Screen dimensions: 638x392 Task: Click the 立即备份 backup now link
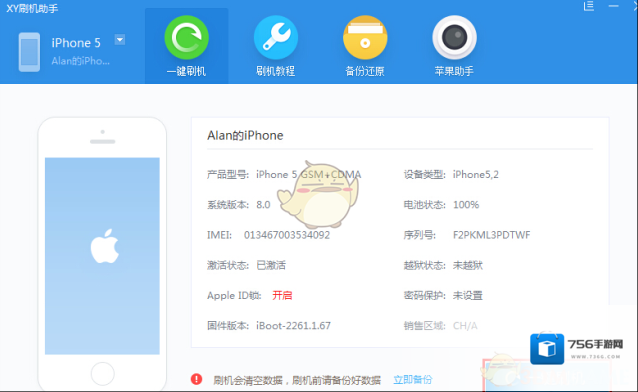[413, 379]
